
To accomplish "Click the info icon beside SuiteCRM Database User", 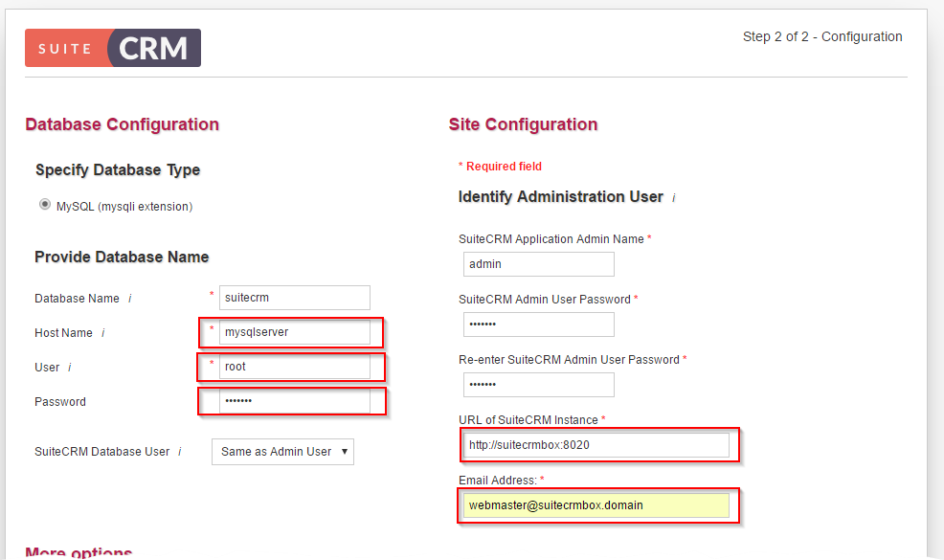I will pyautogui.click(x=179, y=452).
